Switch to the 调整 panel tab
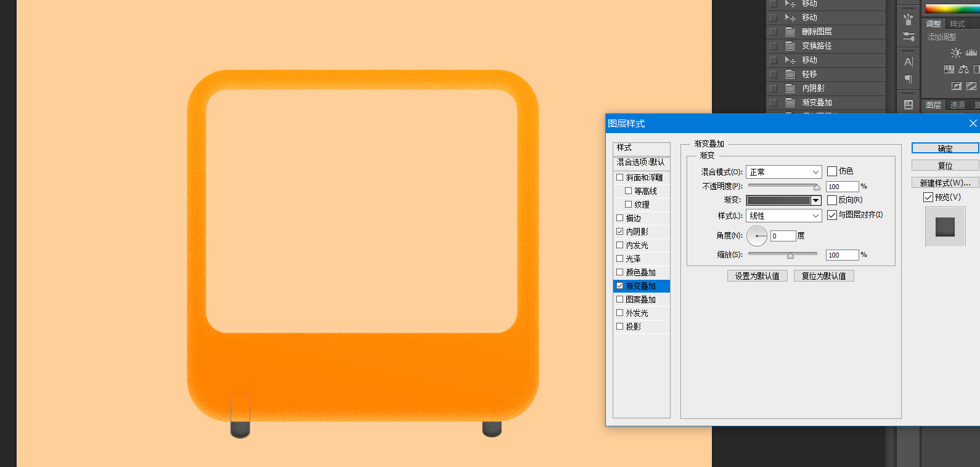 pos(934,24)
